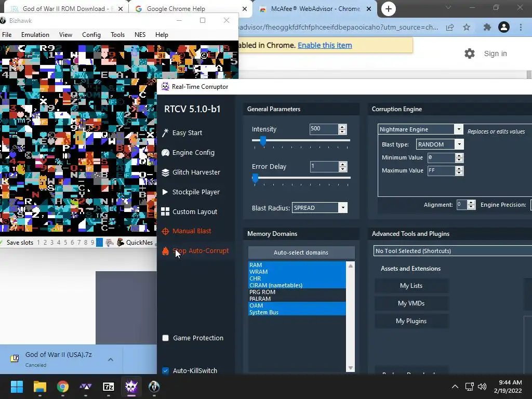Open My VMDs button
532x399 pixels.
point(411,303)
